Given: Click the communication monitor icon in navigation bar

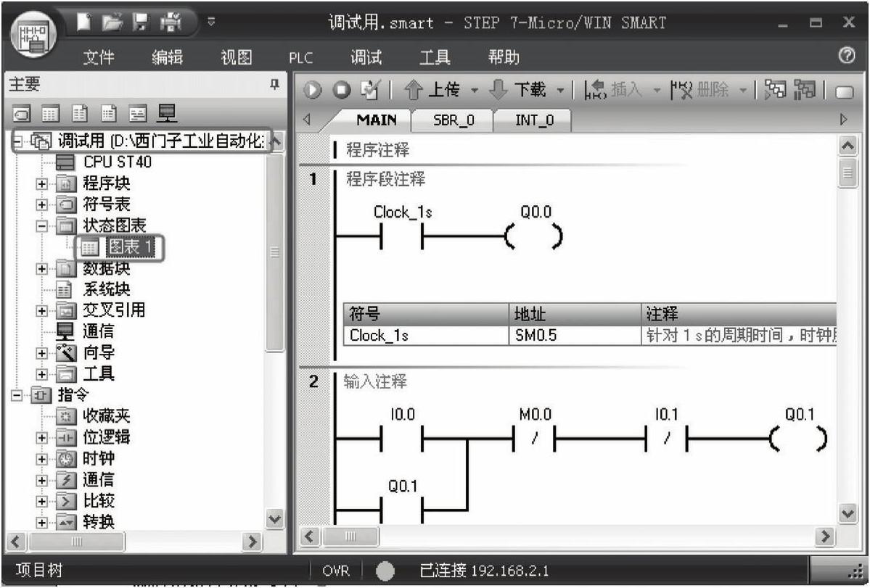Looking at the screenshot, I should coord(166,114).
